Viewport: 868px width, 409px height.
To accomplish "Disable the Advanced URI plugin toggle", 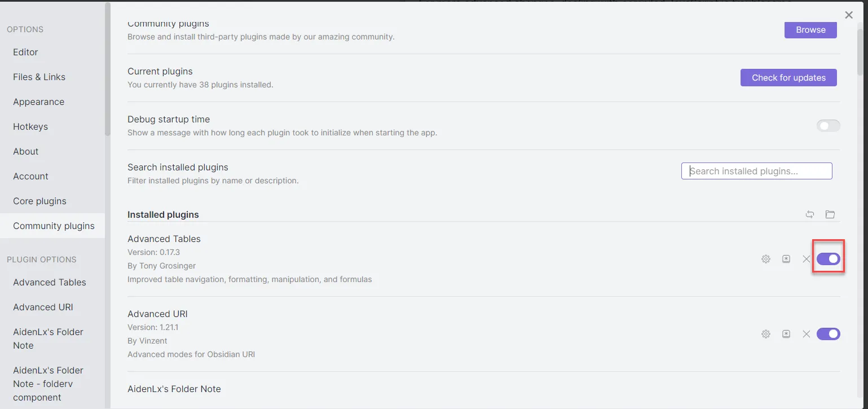I will pyautogui.click(x=828, y=334).
